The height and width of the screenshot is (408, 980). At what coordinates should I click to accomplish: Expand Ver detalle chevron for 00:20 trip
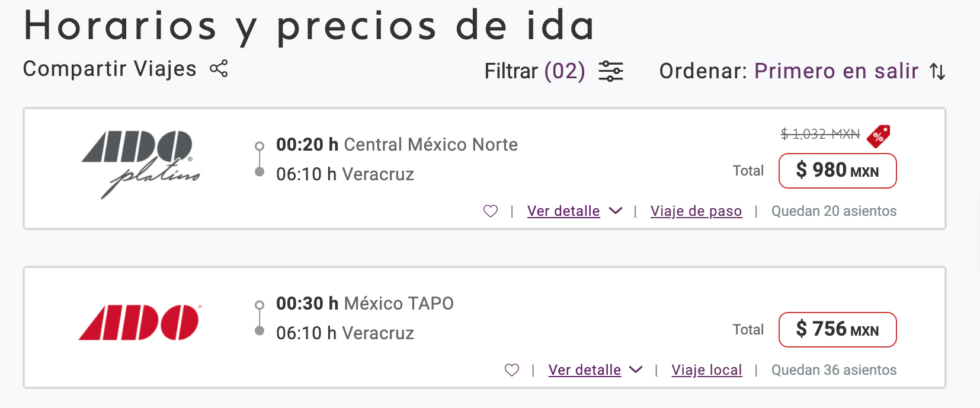tap(616, 211)
